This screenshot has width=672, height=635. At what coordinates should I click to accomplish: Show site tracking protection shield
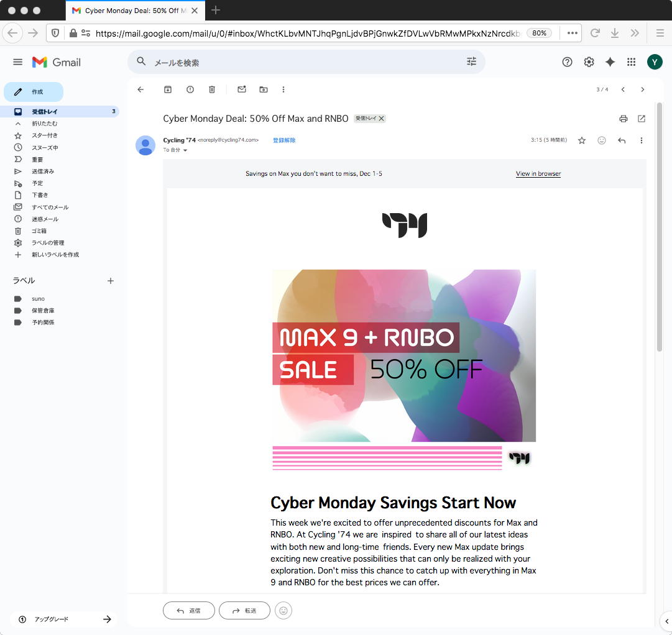pos(55,33)
